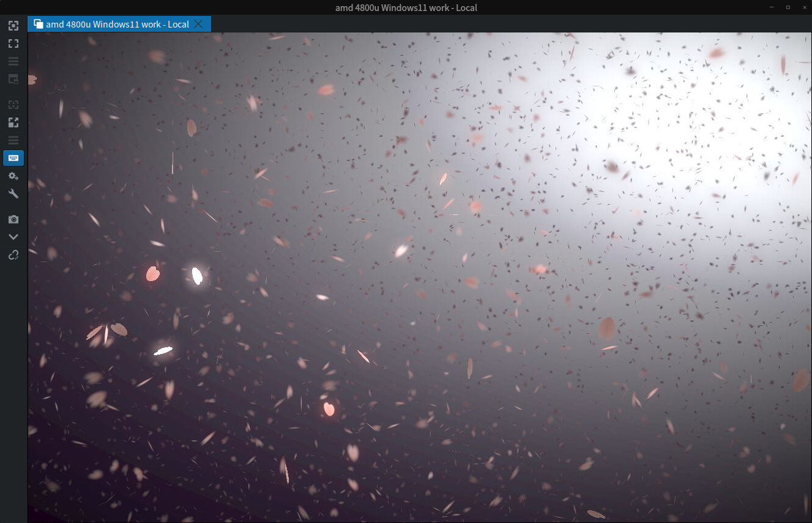The height and width of the screenshot is (523, 812).
Task: Take a screenshot with camera icon
Action: click(x=13, y=219)
